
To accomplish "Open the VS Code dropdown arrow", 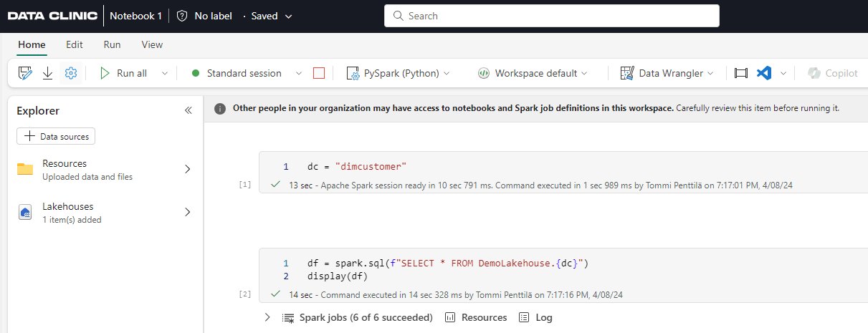I will pyautogui.click(x=783, y=73).
